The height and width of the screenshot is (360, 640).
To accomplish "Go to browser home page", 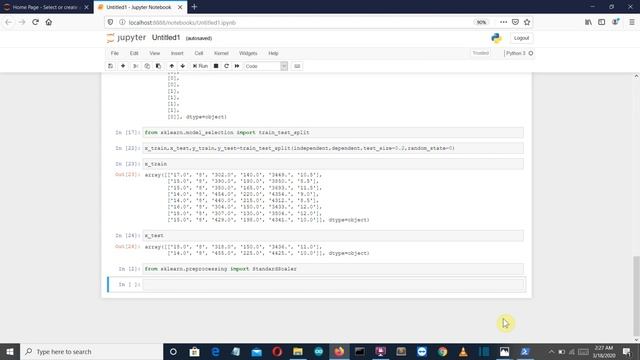I will (49, 22).
